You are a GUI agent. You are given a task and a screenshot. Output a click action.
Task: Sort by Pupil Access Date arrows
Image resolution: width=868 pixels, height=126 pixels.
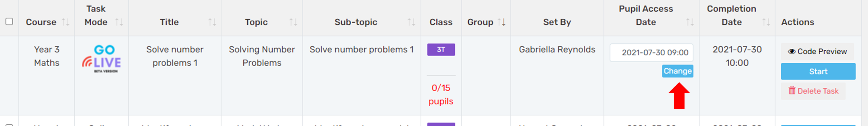click(690, 22)
